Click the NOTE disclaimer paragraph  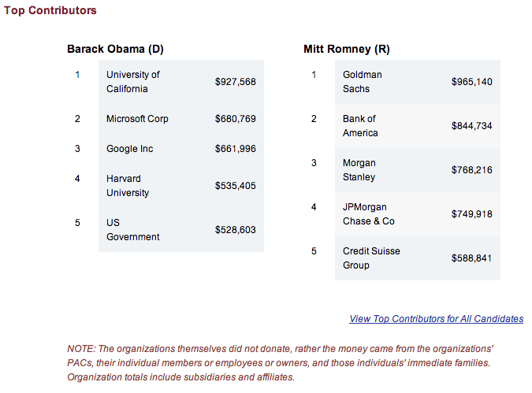[x=281, y=363]
